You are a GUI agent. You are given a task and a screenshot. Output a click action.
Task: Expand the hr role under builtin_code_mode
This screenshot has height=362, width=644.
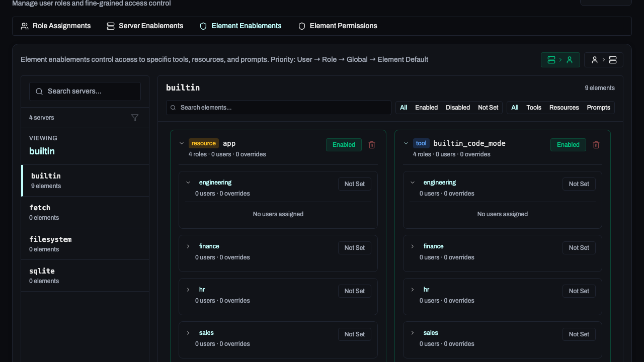[x=413, y=290]
